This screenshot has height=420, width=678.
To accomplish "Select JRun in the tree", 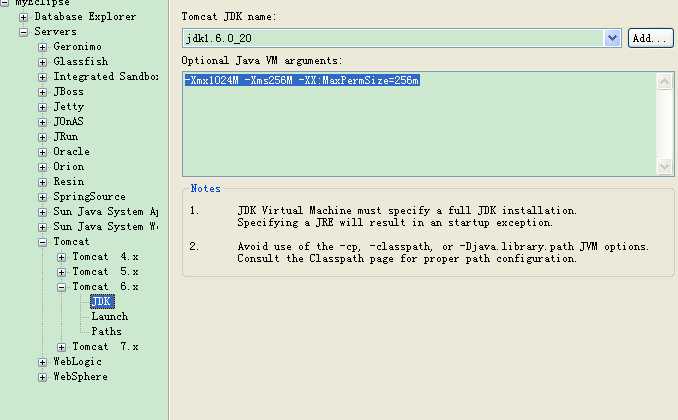I will [66, 136].
